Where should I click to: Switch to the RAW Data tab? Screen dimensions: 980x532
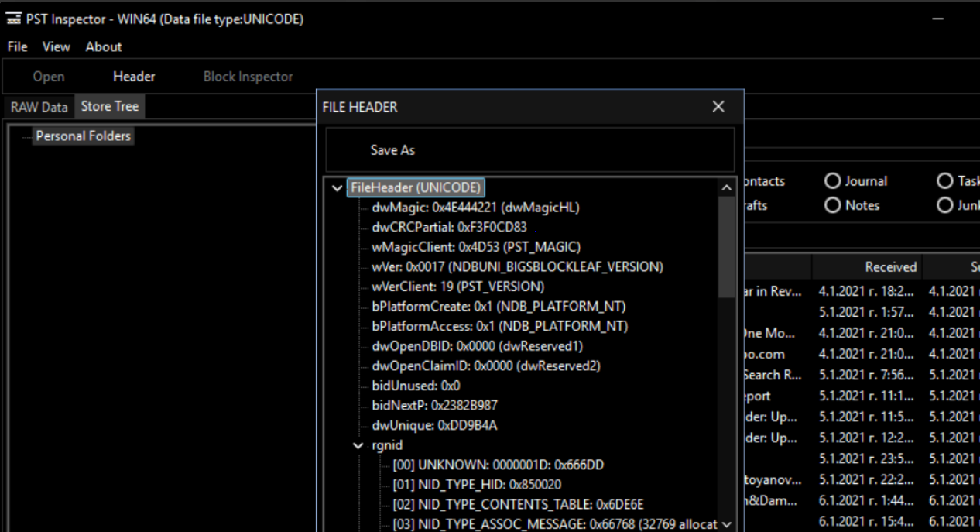[x=38, y=107]
